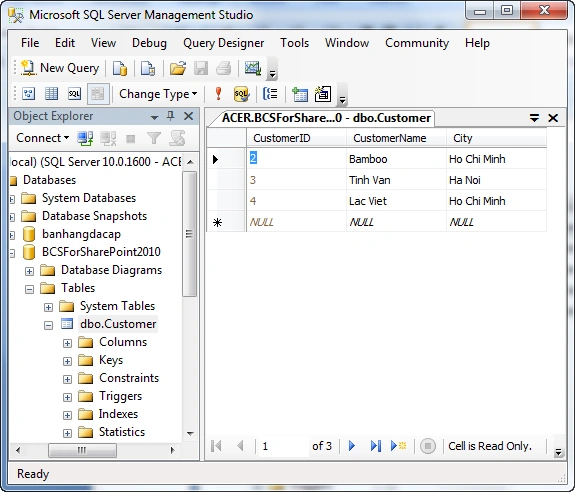Click the red Execute SQL exclamation icon
Screen dimensions: 575x492
(219, 94)
